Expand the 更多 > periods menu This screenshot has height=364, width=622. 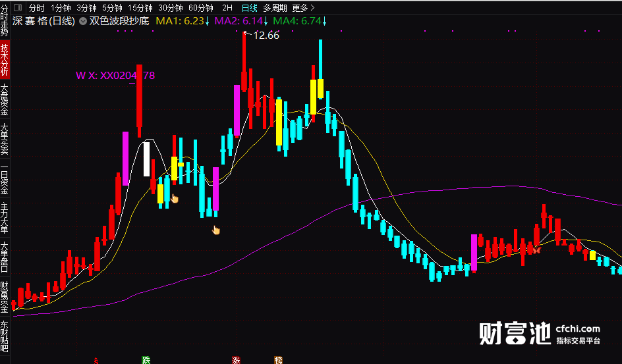click(x=304, y=8)
